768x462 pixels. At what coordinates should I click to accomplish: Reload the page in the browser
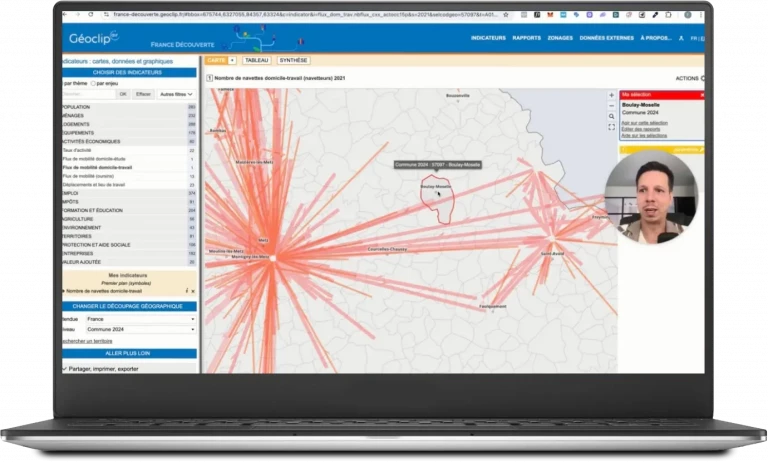pos(91,15)
